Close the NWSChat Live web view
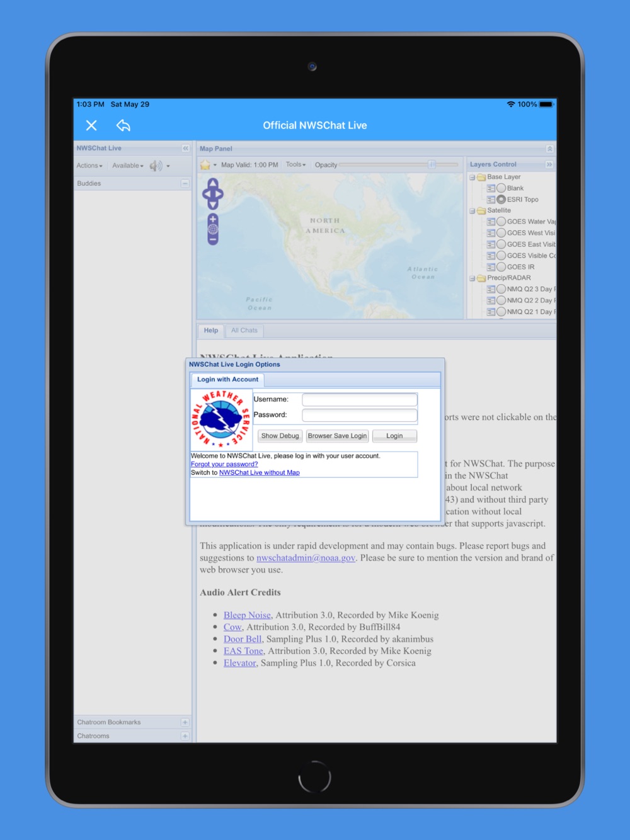This screenshot has width=630, height=840. point(91,125)
